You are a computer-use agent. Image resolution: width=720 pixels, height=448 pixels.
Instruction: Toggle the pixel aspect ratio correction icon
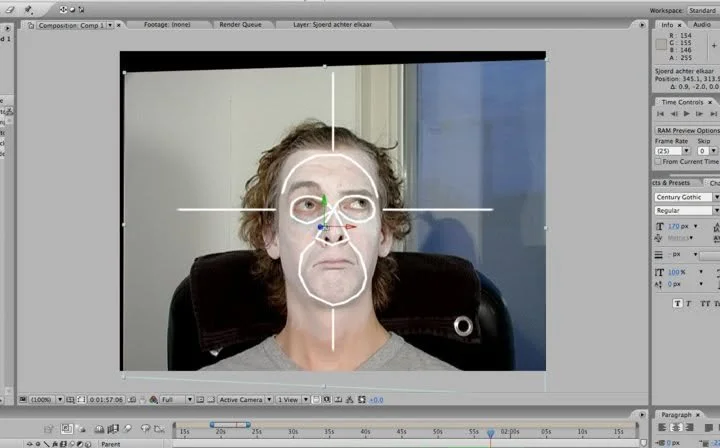(x=316, y=400)
